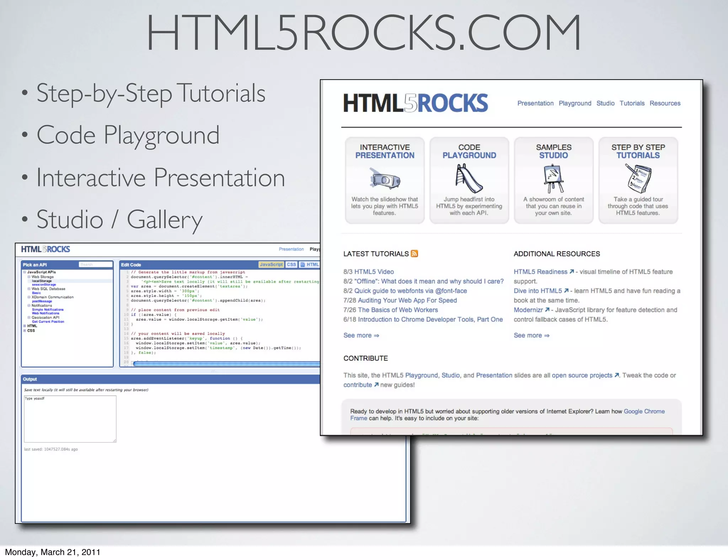Viewport: 728px width, 560px height.
Task: Switch to the JavaScript code tab
Action: [271, 265]
